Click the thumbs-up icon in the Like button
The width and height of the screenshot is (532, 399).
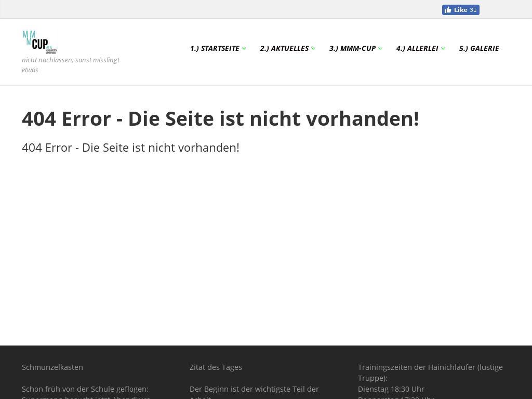click(448, 10)
